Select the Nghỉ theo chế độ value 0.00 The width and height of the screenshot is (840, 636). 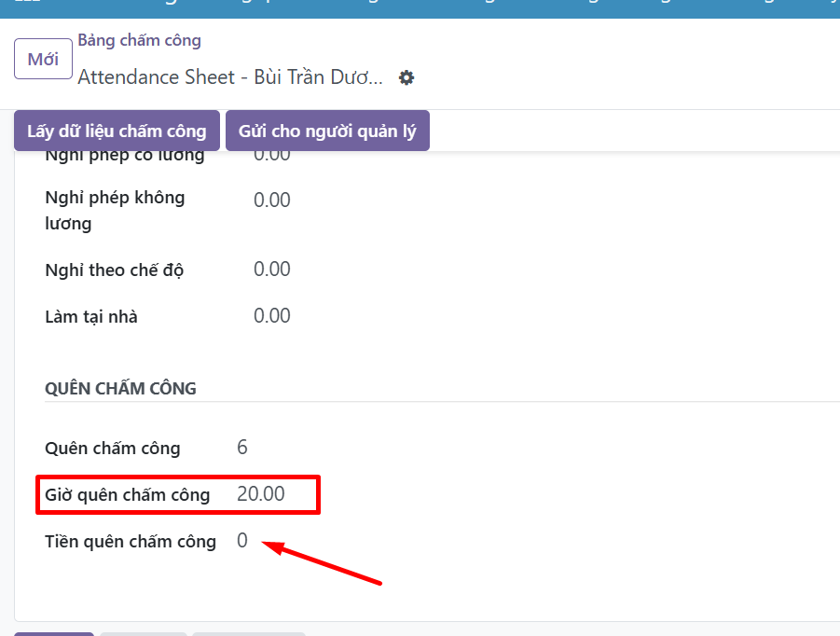click(272, 270)
